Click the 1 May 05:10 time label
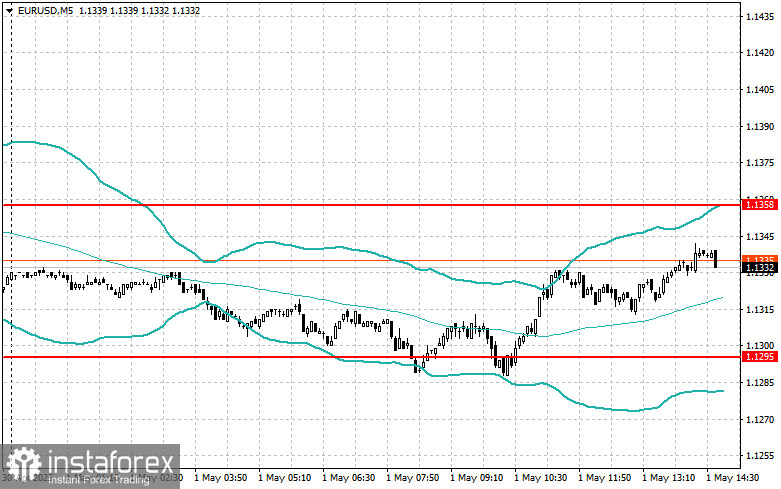The image size is (781, 489). tap(284, 478)
